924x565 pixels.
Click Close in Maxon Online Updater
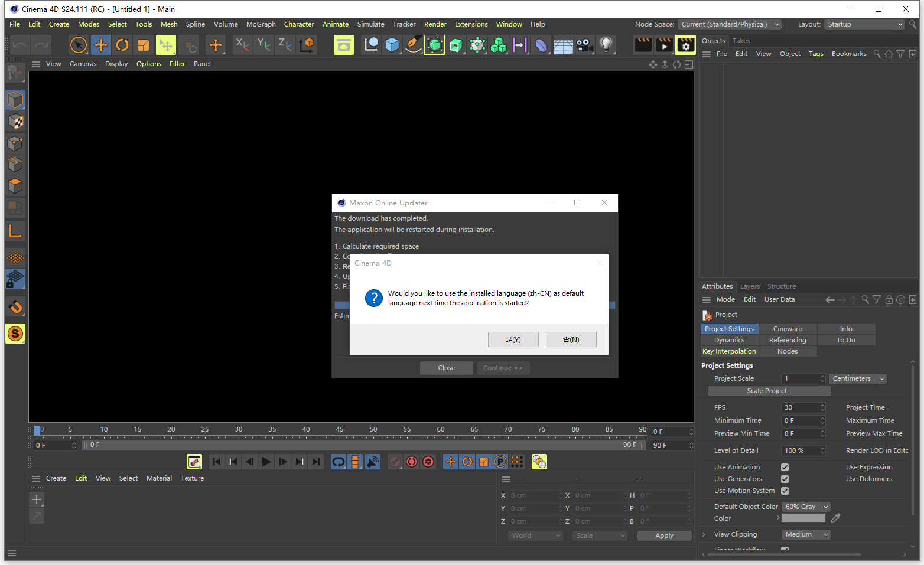[447, 368]
